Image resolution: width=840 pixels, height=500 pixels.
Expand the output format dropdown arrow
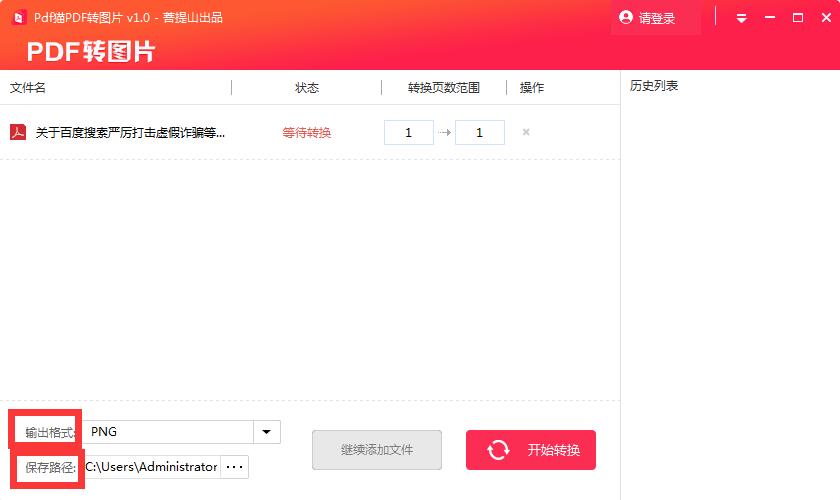point(267,432)
